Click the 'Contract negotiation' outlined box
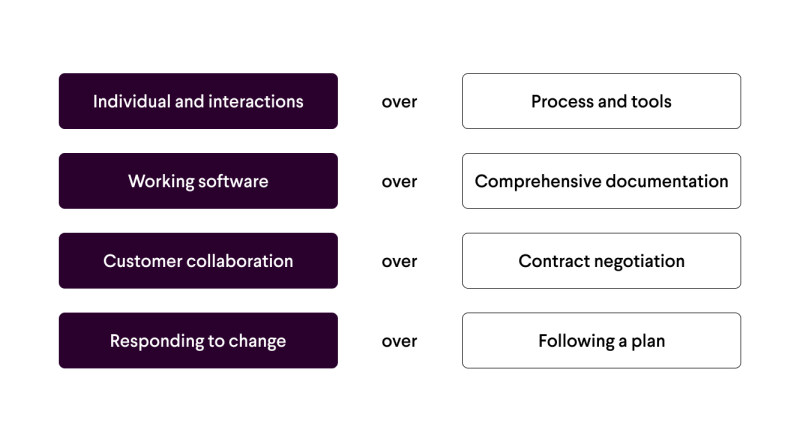Screen dimensions: 800x441 [601, 261]
